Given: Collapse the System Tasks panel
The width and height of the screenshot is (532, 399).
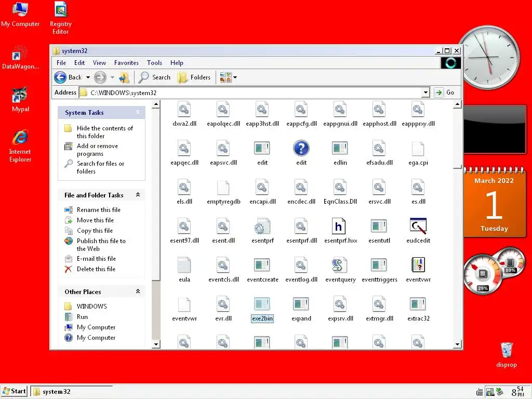Looking at the screenshot, I should [x=138, y=112].
